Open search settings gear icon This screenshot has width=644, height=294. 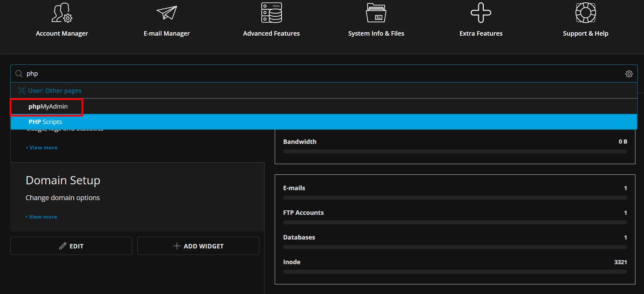[629, 74]
